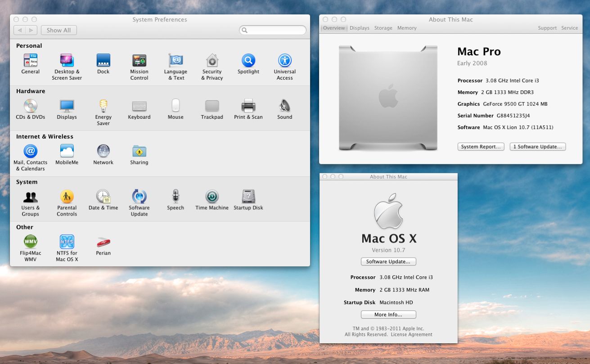Click the 1 Software Update button
590x364 pixels.
pyautogui.click(x=538, y=147)
